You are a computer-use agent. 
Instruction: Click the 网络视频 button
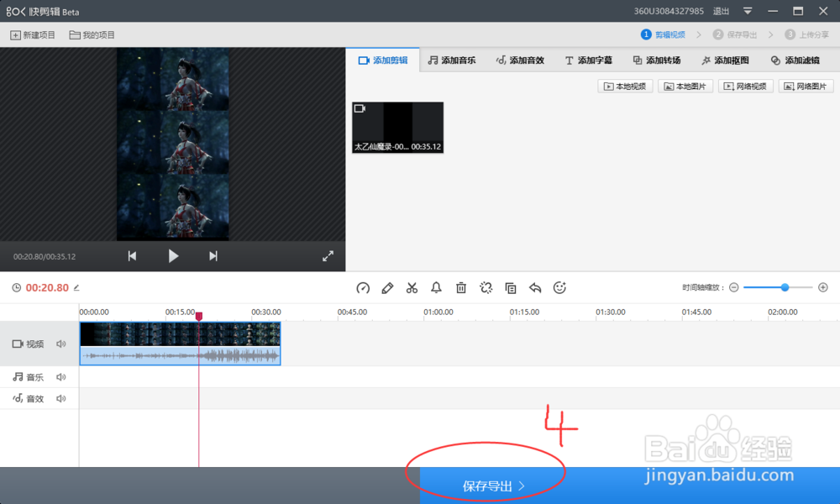click(x=745, y=87)
